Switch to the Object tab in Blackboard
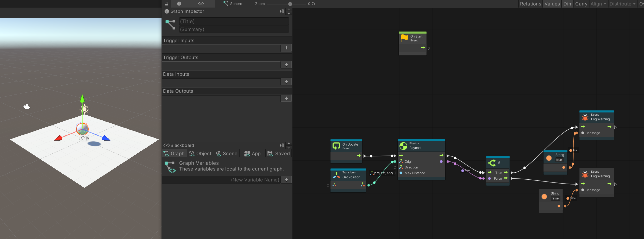Screen dimensions: 644x239 [200, 153]
